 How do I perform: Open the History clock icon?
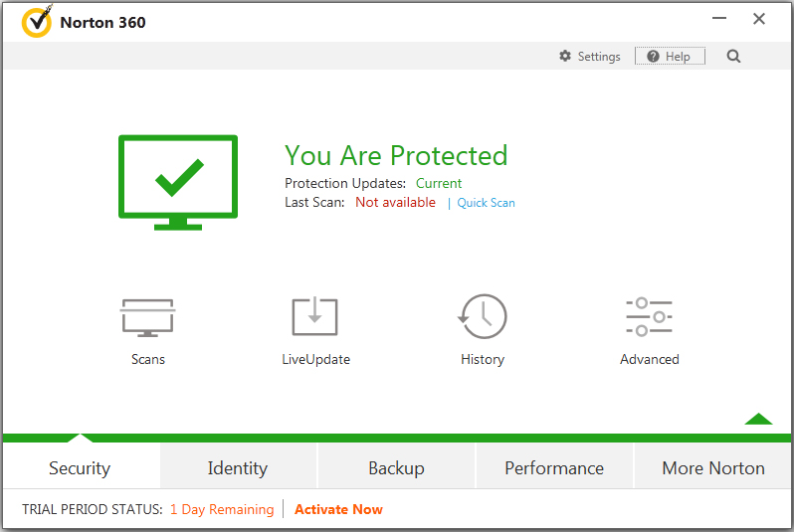pos(483,317)
